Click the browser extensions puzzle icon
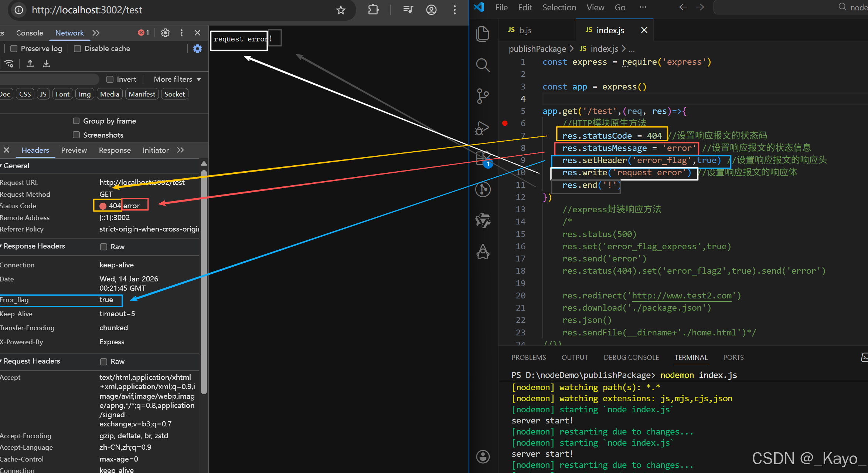Image resolution: width=868 pixels, height=473 pixels. coord(373,10)
